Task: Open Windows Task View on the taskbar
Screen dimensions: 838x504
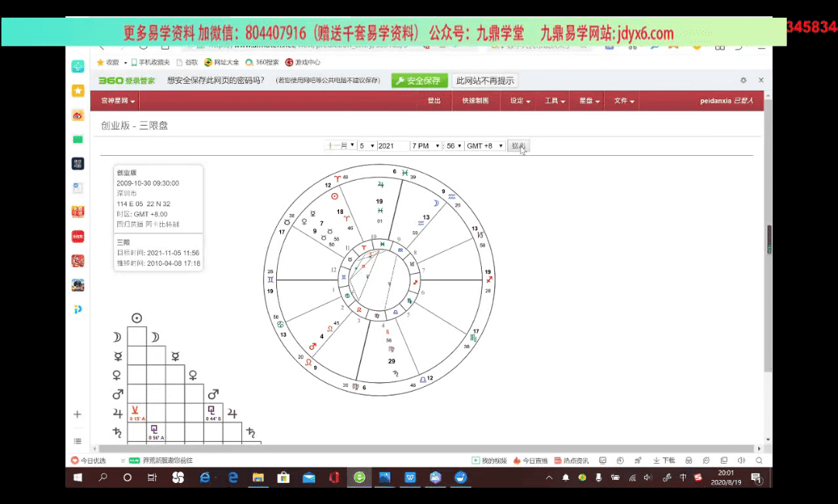Action: 152,478
